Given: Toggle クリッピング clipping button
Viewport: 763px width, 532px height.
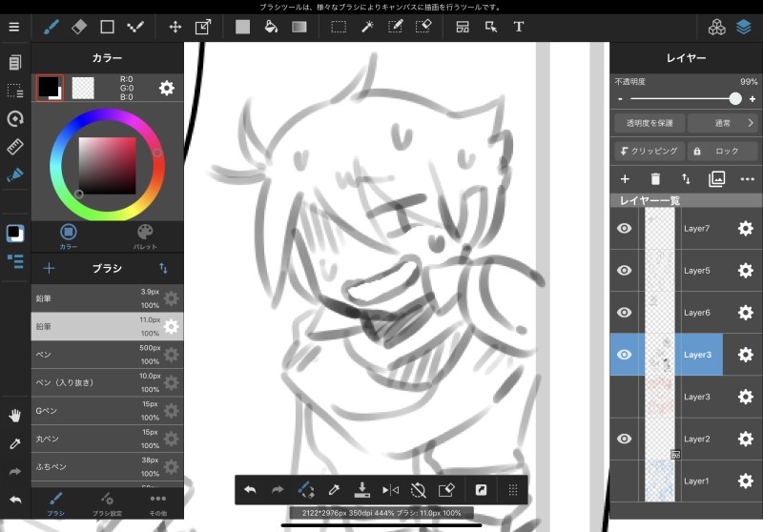Looking at the screenshot, I should [650, 152].
